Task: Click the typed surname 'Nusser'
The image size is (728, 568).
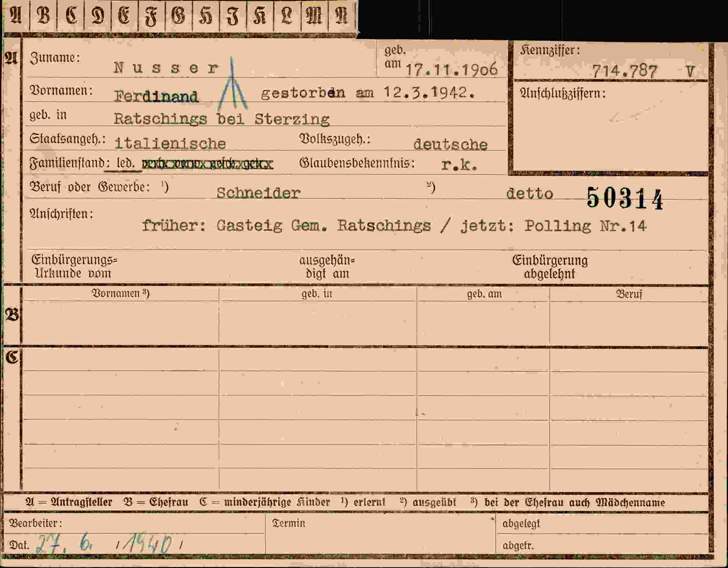Action: click(166, 68)
